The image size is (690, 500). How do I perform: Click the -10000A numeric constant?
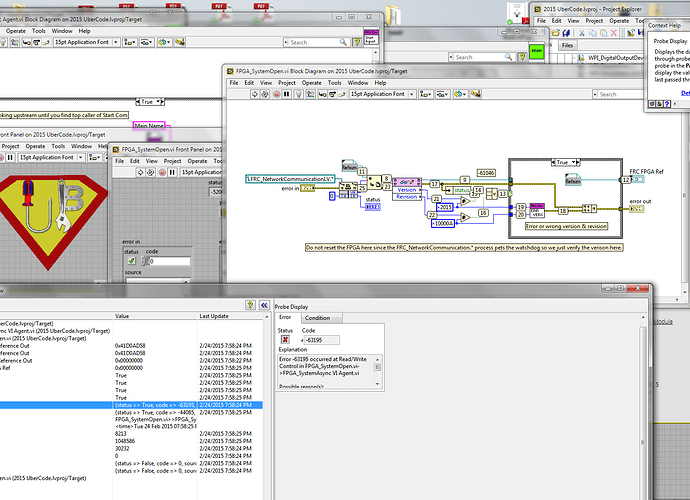443,224
